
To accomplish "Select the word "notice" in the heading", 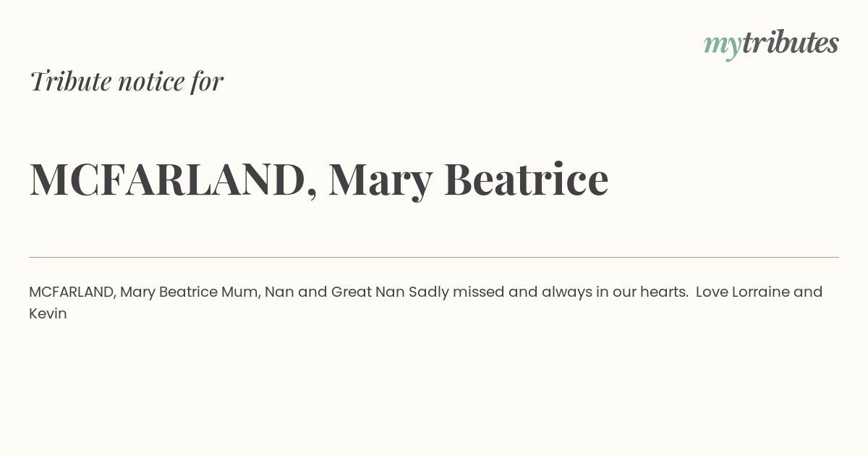I will click(151, 82).
